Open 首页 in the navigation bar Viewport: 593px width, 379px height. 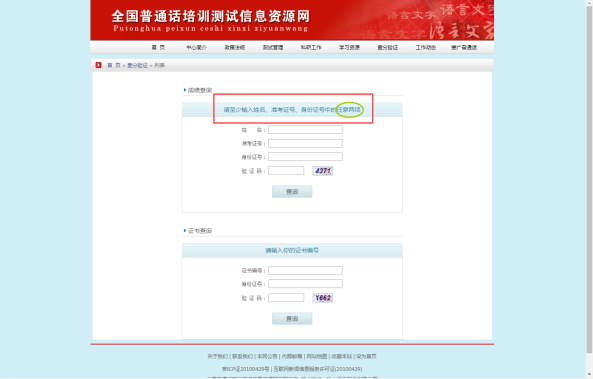158,47
